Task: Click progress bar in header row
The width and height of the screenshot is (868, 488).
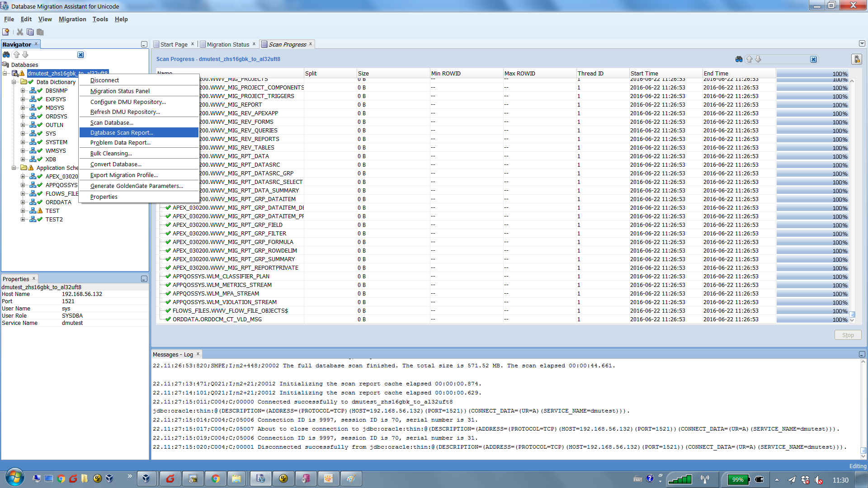Action: pyautogui.click(x=812, y=74)
